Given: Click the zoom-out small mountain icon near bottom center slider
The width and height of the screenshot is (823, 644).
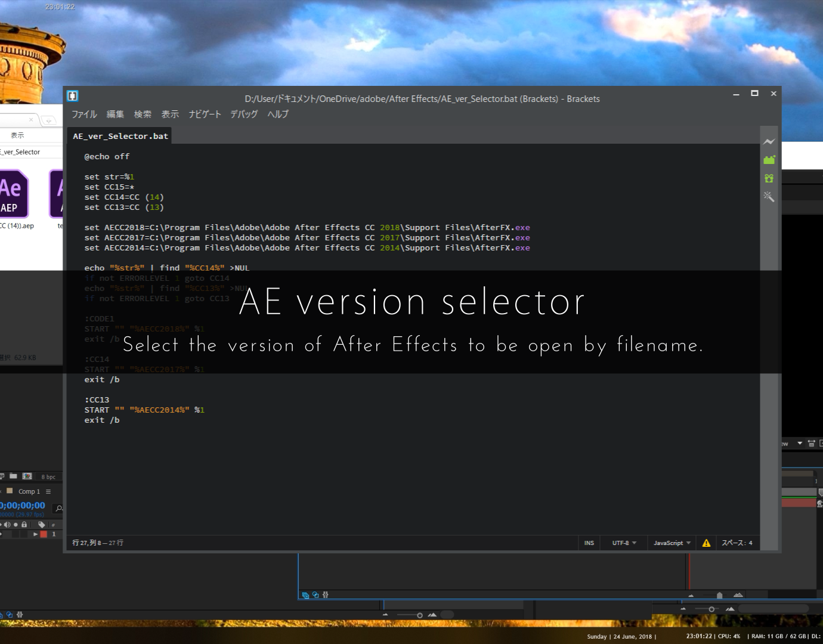Looking at the screenshot, I should click(385, 615).
